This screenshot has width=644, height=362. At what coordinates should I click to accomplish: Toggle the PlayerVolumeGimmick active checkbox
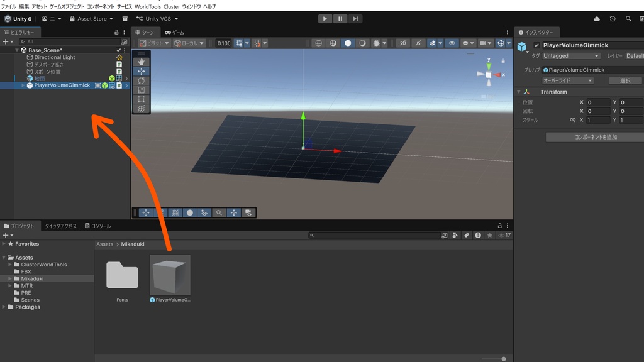(536, 45)
